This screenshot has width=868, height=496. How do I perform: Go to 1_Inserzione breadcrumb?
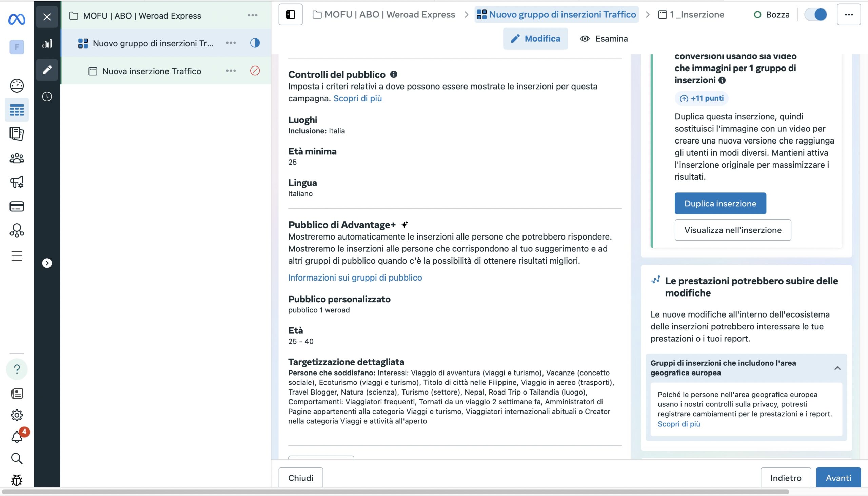(x=691, y=14)
